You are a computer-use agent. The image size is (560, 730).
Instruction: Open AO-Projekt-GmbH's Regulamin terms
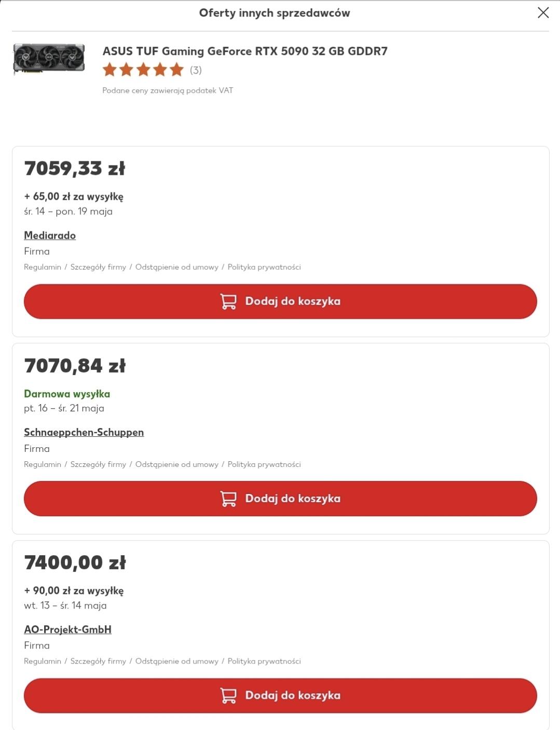43,661
